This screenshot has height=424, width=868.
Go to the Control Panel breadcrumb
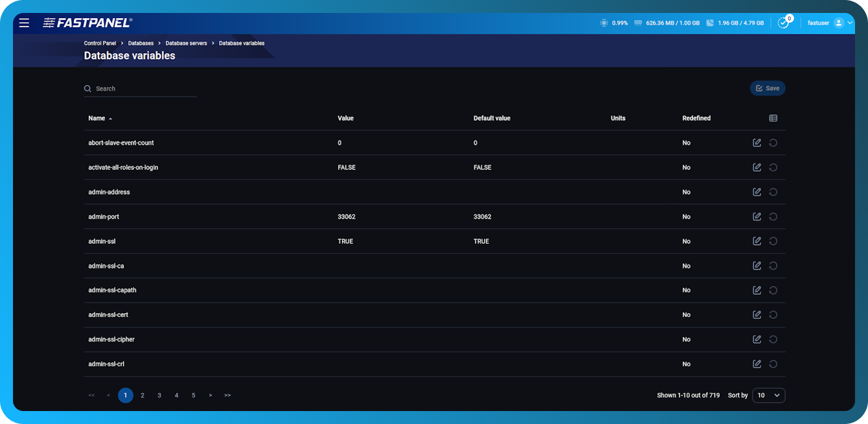(100, 43)
